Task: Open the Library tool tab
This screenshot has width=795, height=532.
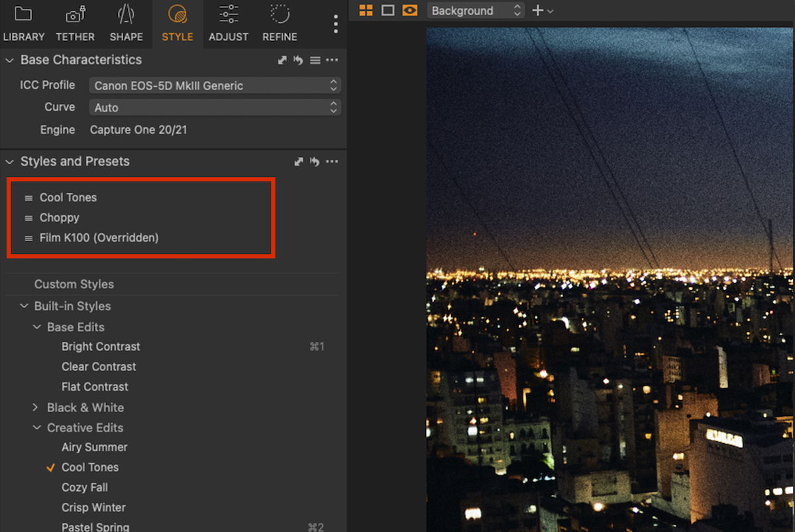Action: pyautogui.click(x=23, y=23)
